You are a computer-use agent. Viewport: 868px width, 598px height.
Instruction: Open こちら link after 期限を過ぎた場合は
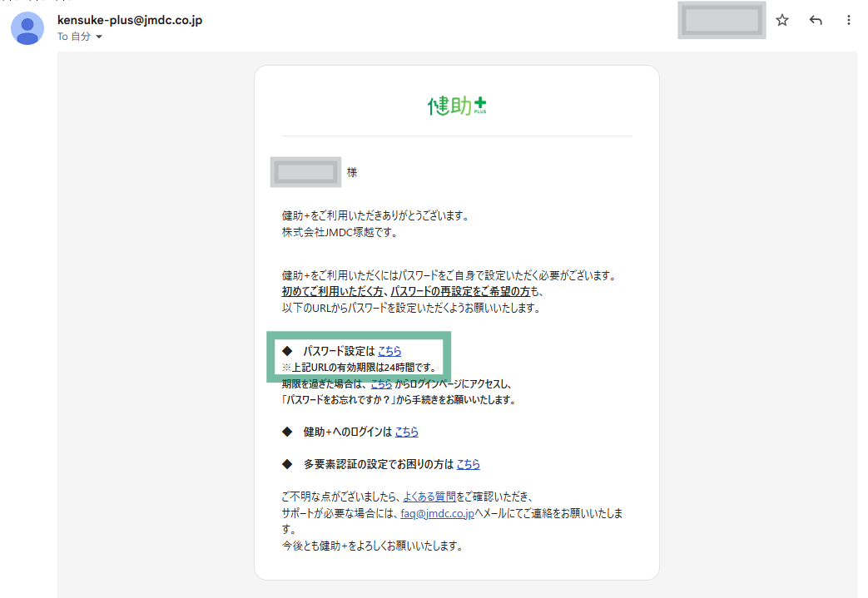tap(381, 383)
